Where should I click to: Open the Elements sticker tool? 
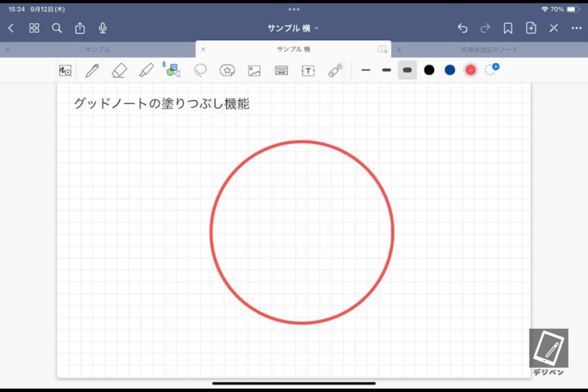point(227,71)
